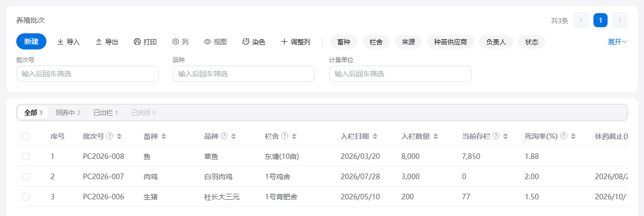644x216 pixels.
Task: Click the 白羽肉鸡 variety cell
Action: tap(218, 177)
